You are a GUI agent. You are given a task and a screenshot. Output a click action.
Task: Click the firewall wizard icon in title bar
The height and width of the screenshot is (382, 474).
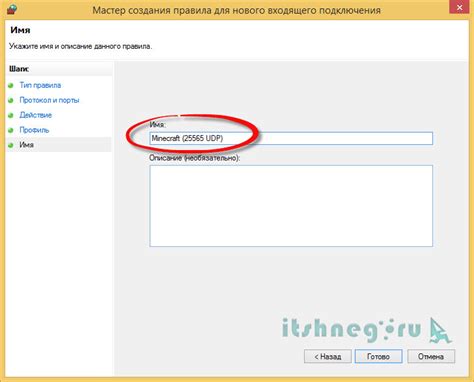[12, 9]
